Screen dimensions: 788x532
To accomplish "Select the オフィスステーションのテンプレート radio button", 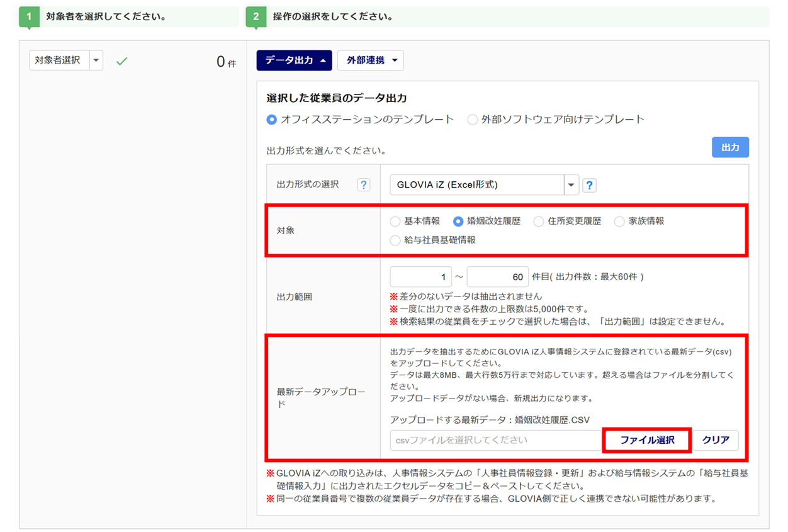I will coord(272,119).
